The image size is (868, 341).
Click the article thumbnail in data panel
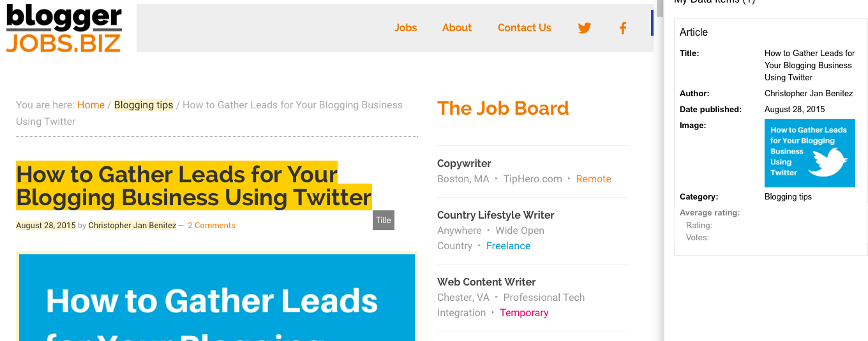click(809, 154)
